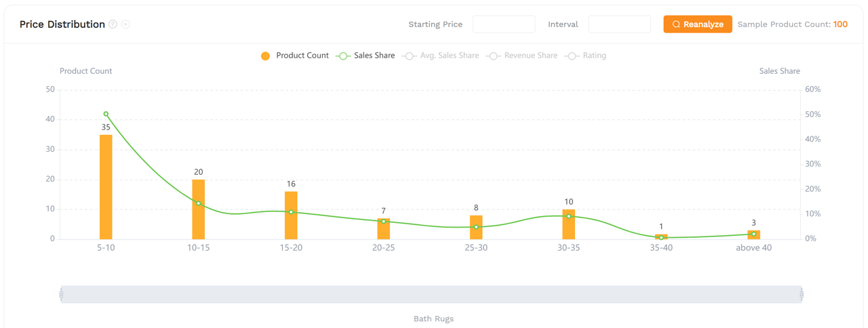
Task: Click the right handle of zoom slider
Action: point(802,295)
